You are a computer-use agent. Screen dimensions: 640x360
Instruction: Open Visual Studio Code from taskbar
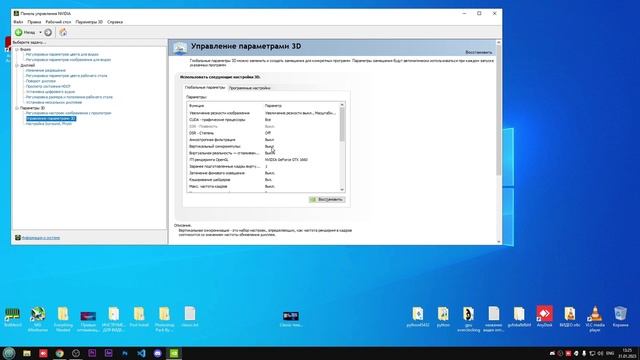tap(141, 353)
